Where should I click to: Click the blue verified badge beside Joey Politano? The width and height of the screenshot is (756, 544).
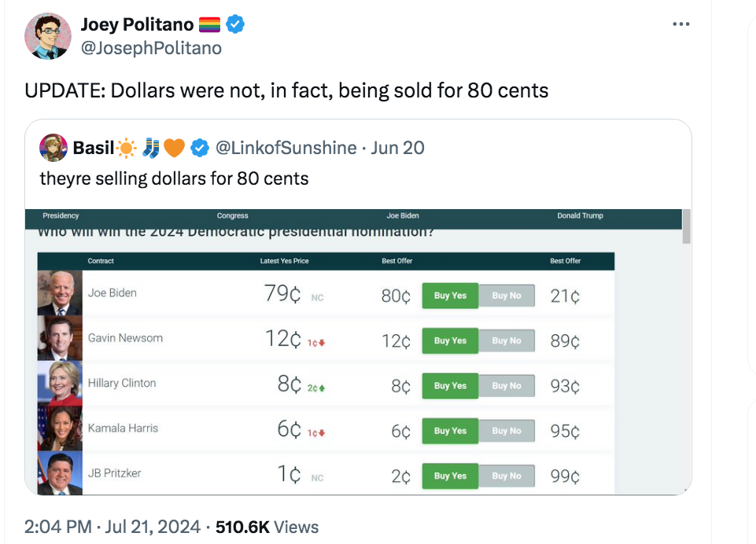click(235, 24)
